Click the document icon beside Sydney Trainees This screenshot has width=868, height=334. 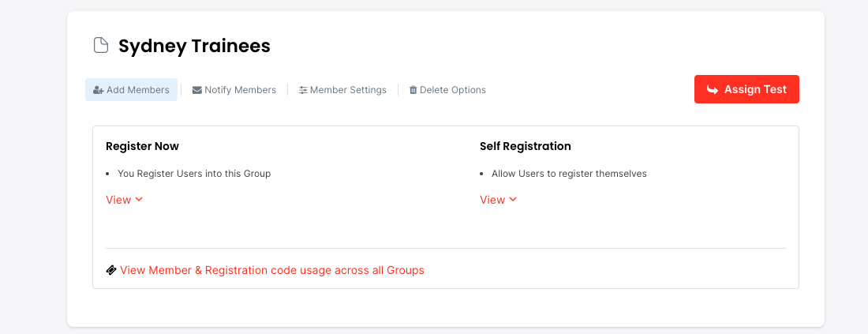click(x=101, y=46)
